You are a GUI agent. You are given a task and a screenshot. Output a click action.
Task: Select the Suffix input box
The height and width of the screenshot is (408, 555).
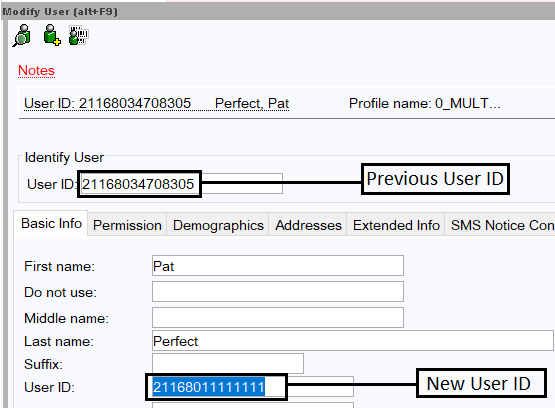pos(228,363)
